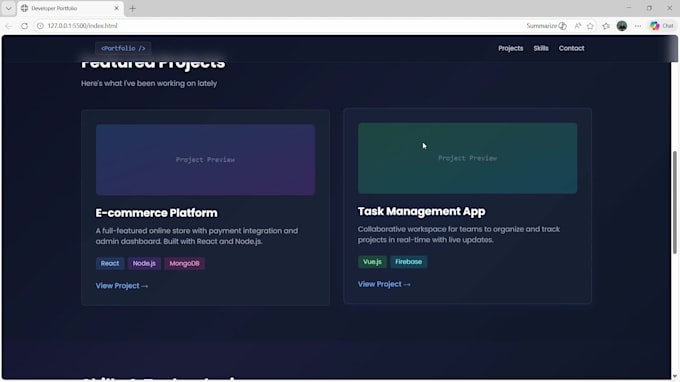Open the favorites list icon

pyautogui.click(x=606, y=26)
